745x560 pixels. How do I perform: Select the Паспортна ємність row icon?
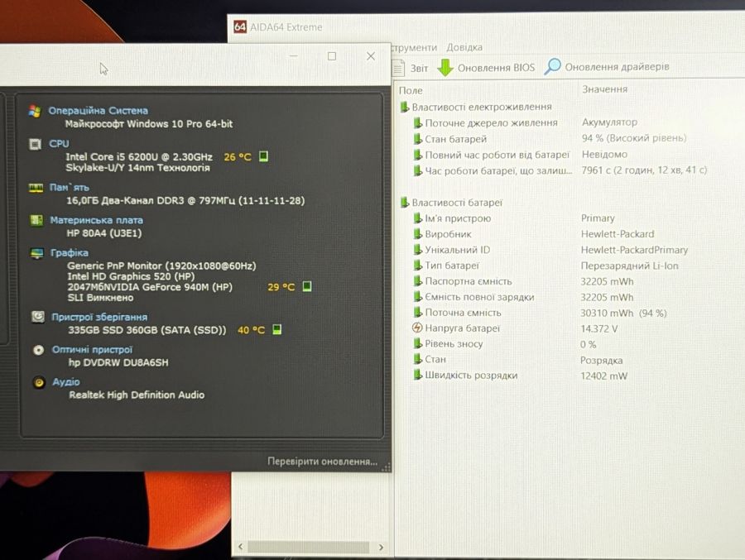pos(418,280)
